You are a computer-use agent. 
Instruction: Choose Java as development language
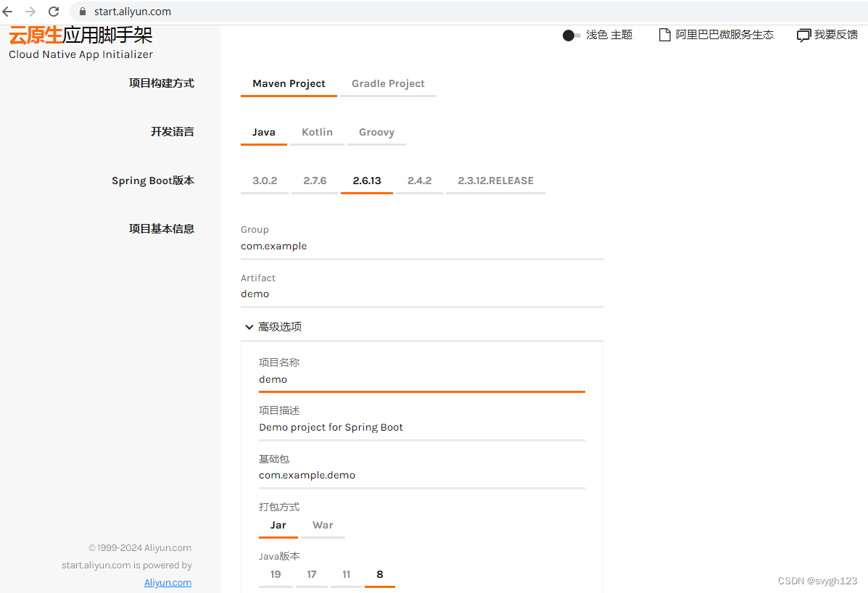tap(263, 133)
